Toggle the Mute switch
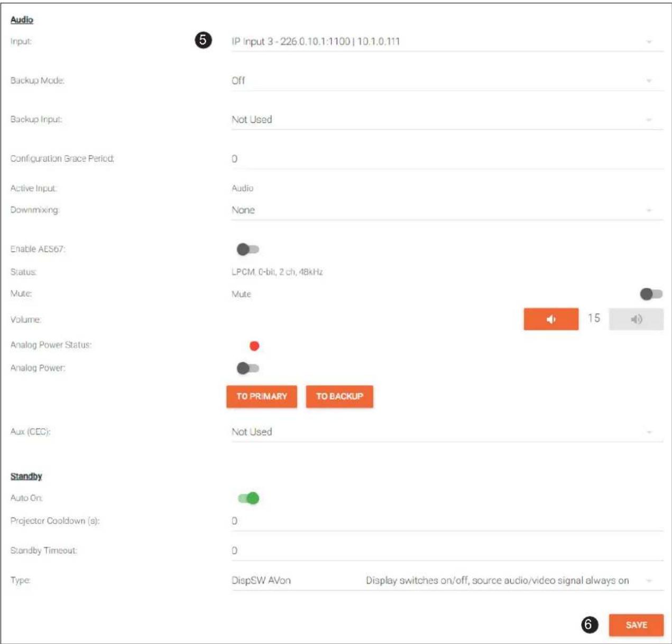Screen dimensions: 672x644 point(651,294)
